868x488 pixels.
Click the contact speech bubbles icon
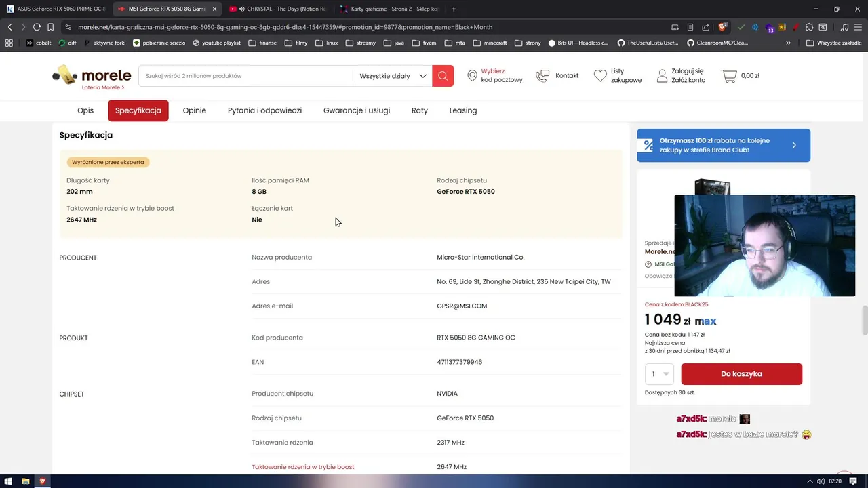click(x=542, y=76)
